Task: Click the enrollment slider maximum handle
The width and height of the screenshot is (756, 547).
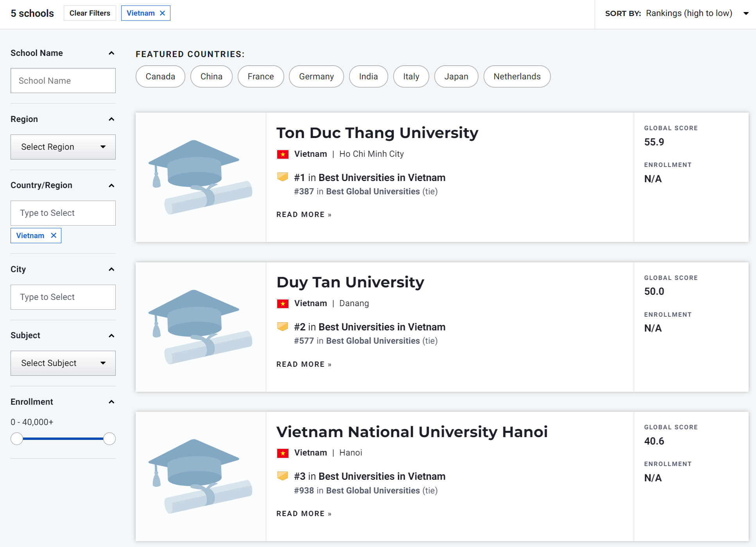Action: [x=109, y=439]
